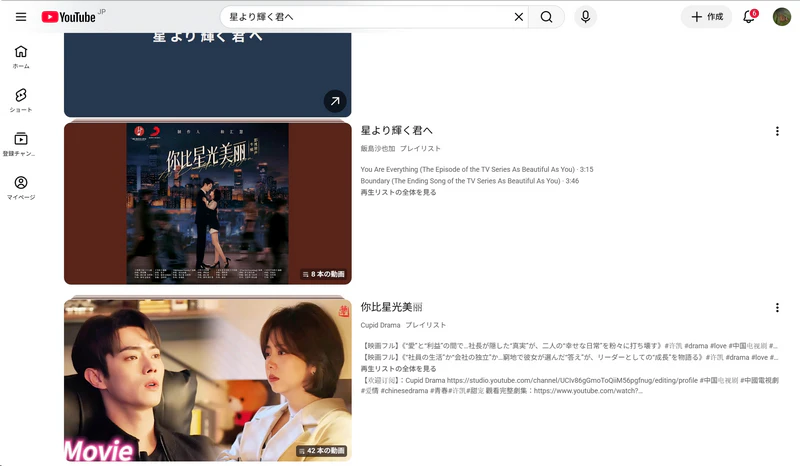Clear the search text with X
800x466 pixels.
pos(518,17)
